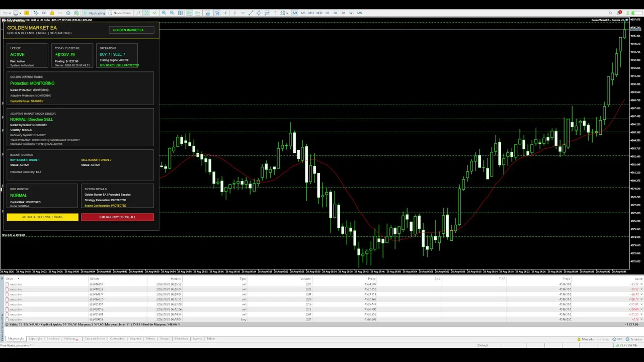This screenshot has width=644, height=362.
Task: Toggle the Algotrading button
Action: click(x=95, y=13)
